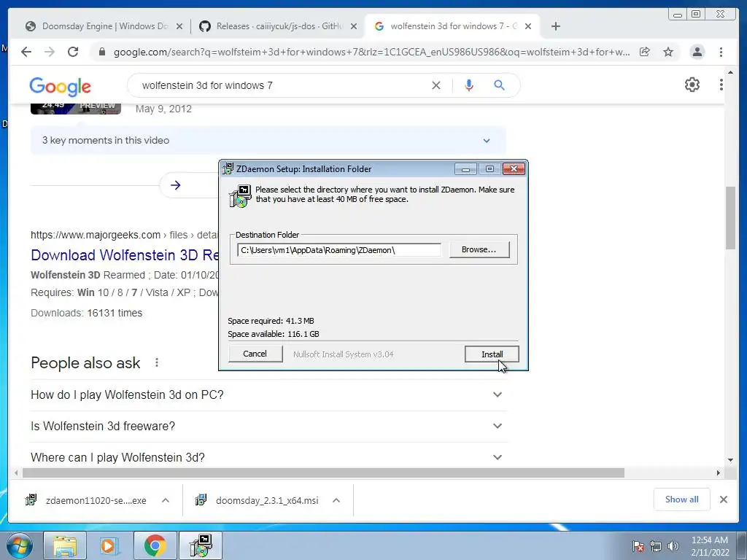Open the zdaemon download options chevron

click(x=166, y=500)
